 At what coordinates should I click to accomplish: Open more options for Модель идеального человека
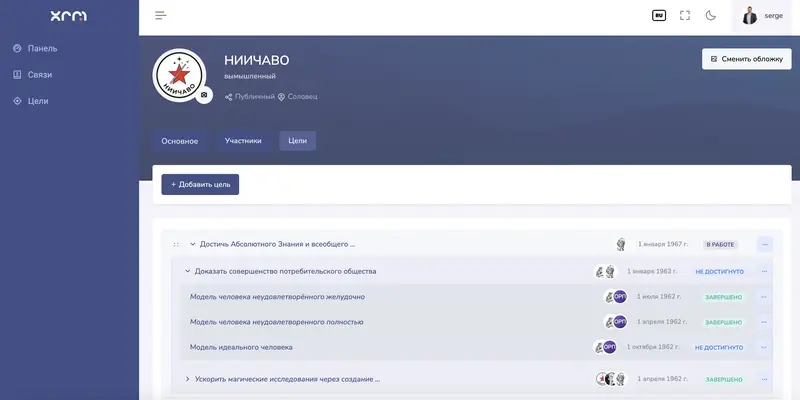[764, 347]
